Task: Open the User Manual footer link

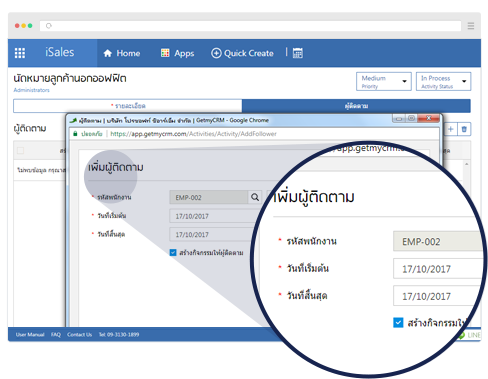Action: click(30, 334)
